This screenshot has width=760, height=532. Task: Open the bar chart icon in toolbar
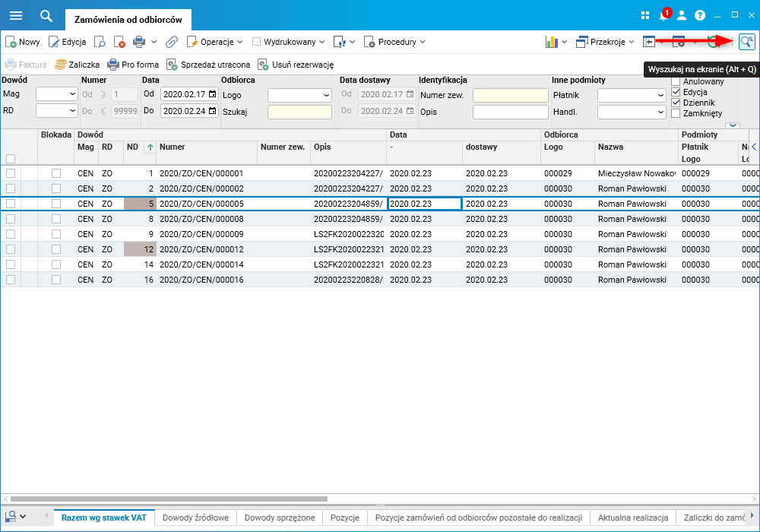pyautogui.click(x=552, y=42)
